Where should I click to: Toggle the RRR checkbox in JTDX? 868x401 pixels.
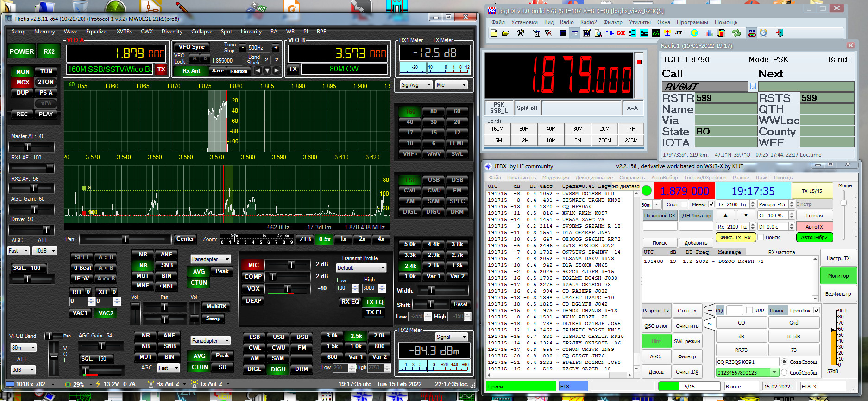point(749,311)
